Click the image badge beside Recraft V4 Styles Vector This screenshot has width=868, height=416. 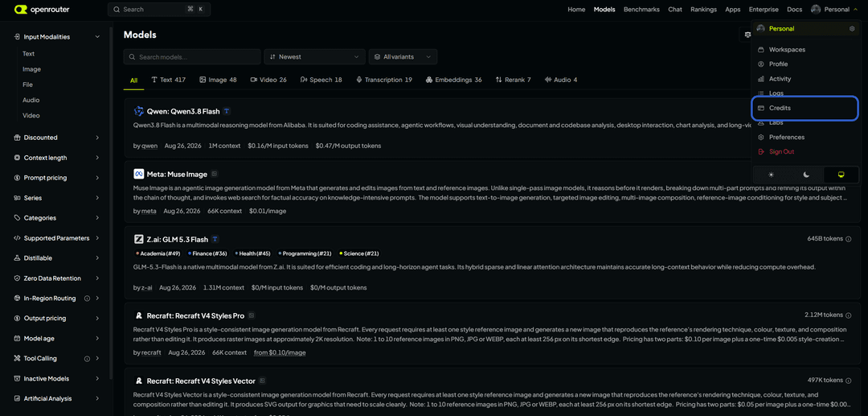tap(262, 381)
